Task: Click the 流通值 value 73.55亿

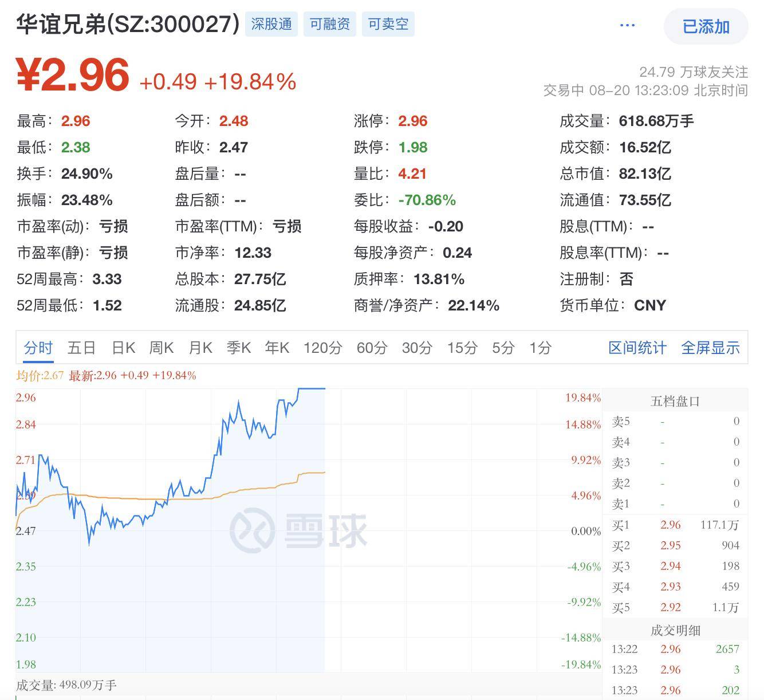Action: tap(645, 200)
